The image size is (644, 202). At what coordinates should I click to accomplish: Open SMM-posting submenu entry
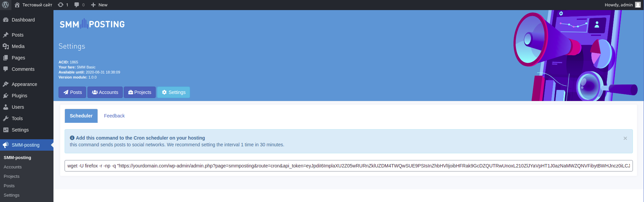click(17, 157)
